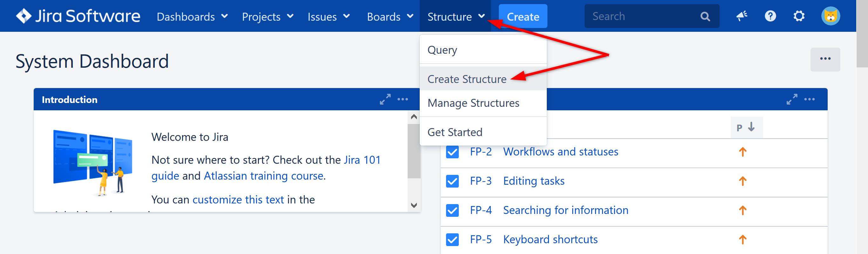Open Searching for information issue
868x254 pixels.
coord(566,210)
